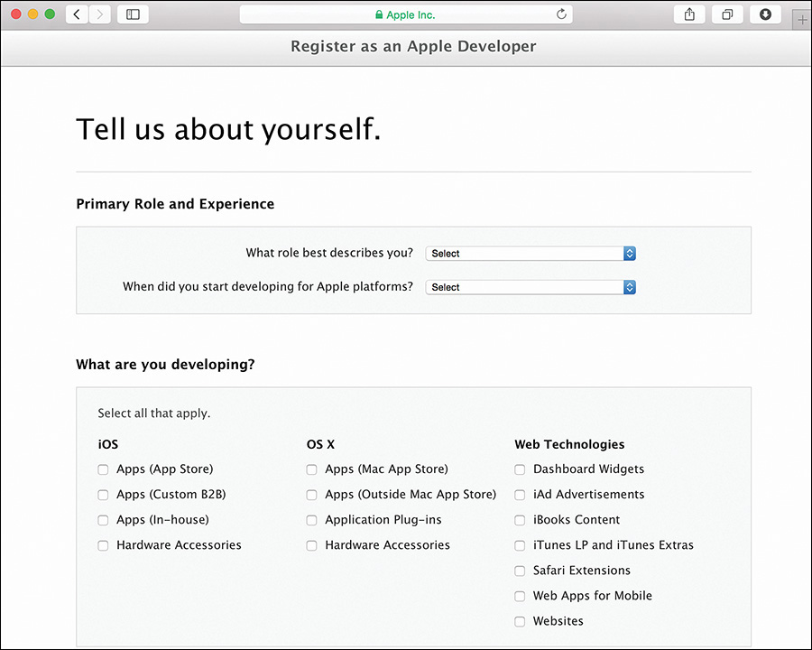The height and width of the screenshot is (650, 812).
Task: Check iOS Apps (App Store)
Action: (x=103, y=469)
